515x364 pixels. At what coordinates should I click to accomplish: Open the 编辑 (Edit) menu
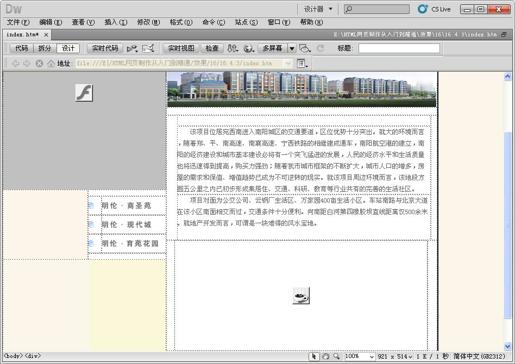(x=50, y=22)
